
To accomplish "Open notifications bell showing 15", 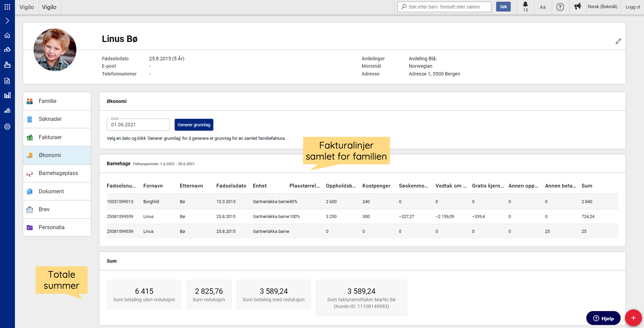I will click(x=525, y=7).
